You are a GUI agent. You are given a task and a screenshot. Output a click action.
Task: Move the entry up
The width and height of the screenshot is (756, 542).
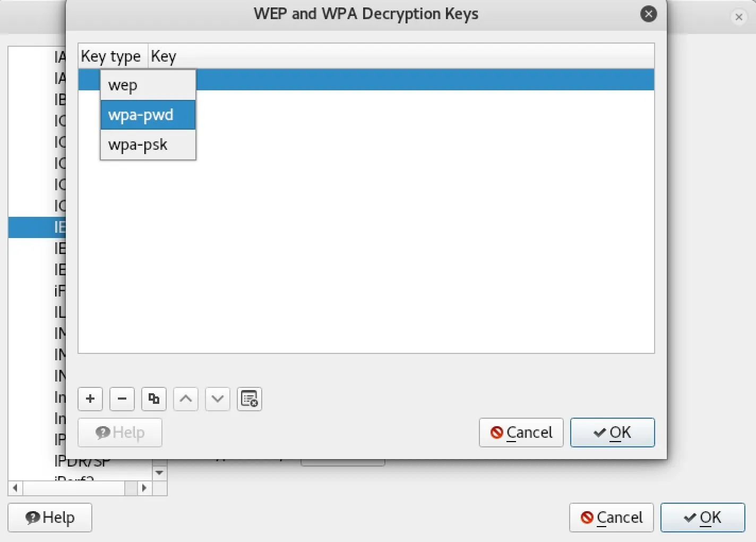pyautogui.click(x=186, y=399)
